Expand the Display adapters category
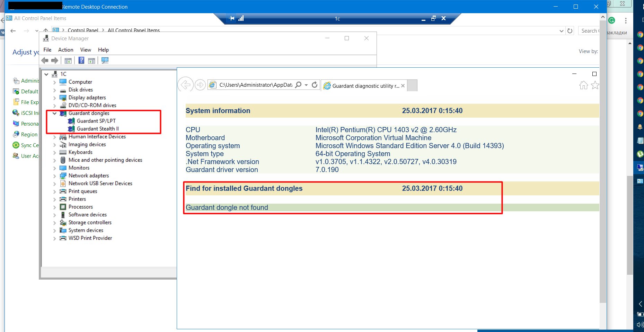644x332 pixels. click(x=54, y=98)
